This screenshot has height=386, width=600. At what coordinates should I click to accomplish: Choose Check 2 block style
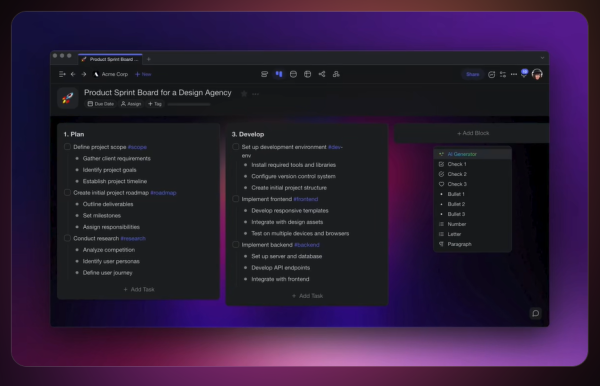pos(473,174)
